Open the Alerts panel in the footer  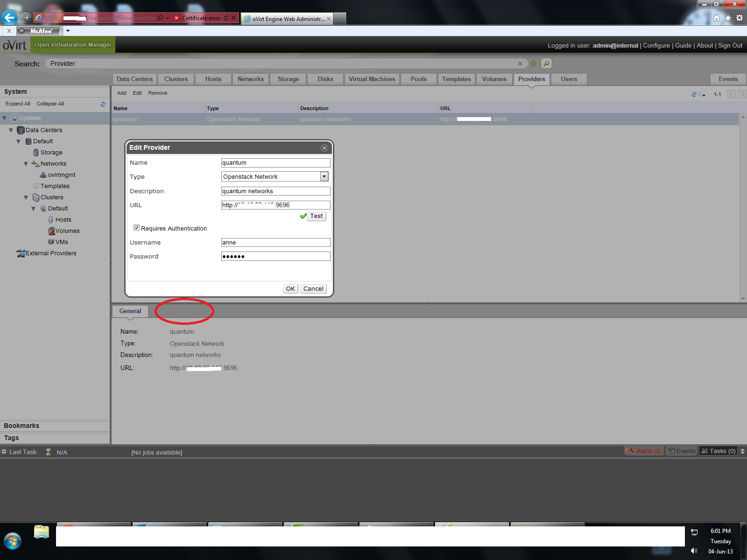point(644,451)
